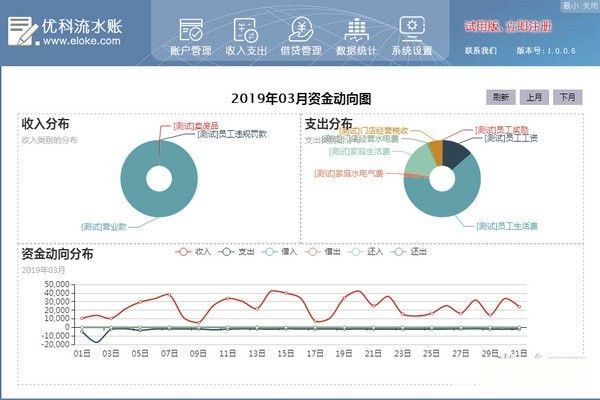Click the 2019年03月资金动向图 title
Screen dimensions: 600x400
click(x=301, y=98)
